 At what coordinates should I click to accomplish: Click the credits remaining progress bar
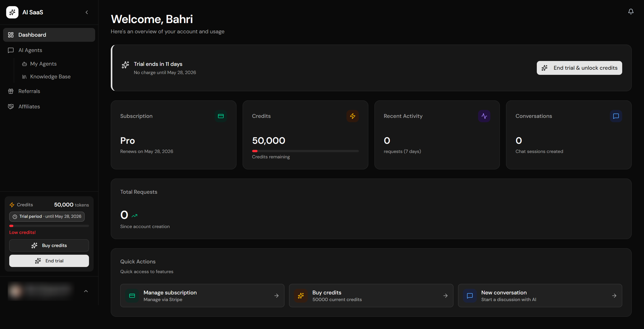(305, 151)
